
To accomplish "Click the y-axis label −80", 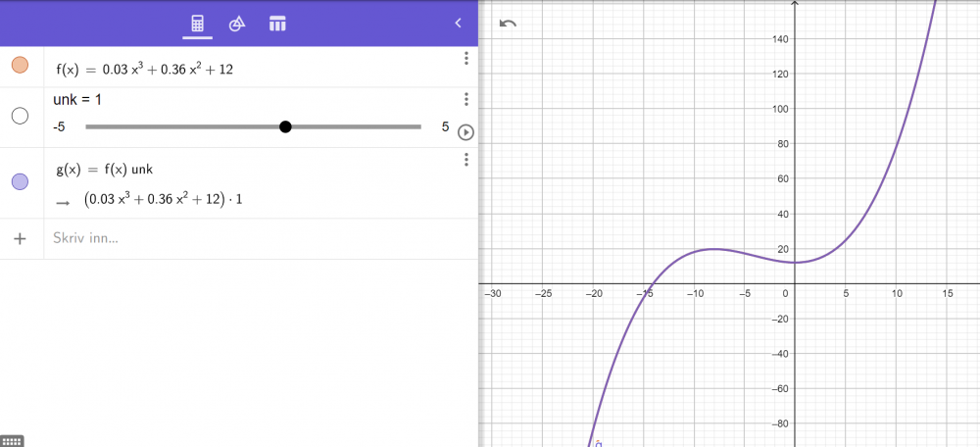I will pos(779,423).
